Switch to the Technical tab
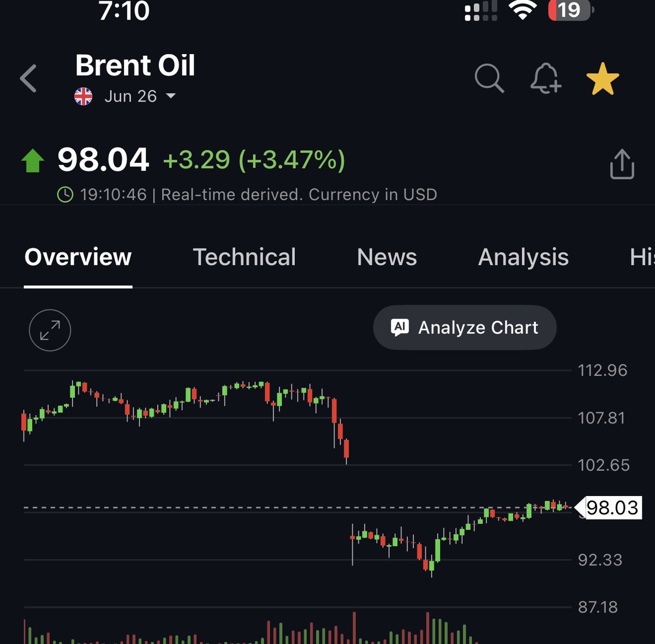The image size is (655, 644). [x=245, y=257]
